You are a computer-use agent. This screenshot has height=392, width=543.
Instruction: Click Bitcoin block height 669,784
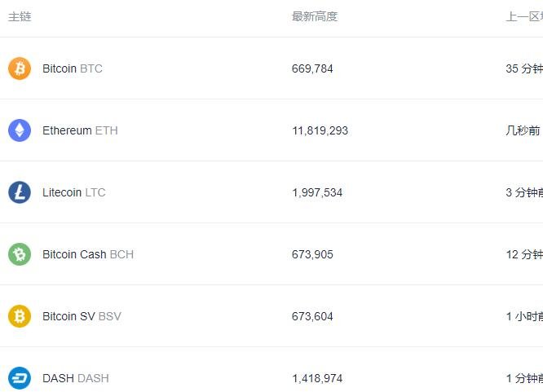[x=312, y=68]
